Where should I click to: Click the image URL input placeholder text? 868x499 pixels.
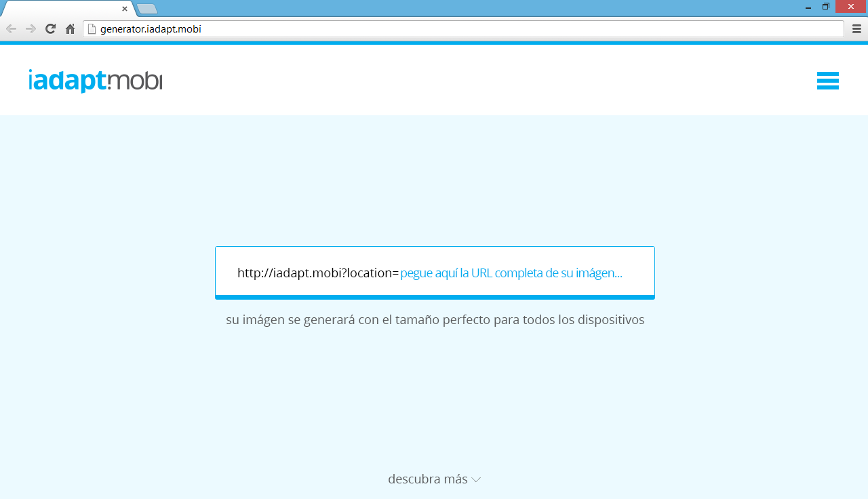pyautogui.click(x=511, y=273)
